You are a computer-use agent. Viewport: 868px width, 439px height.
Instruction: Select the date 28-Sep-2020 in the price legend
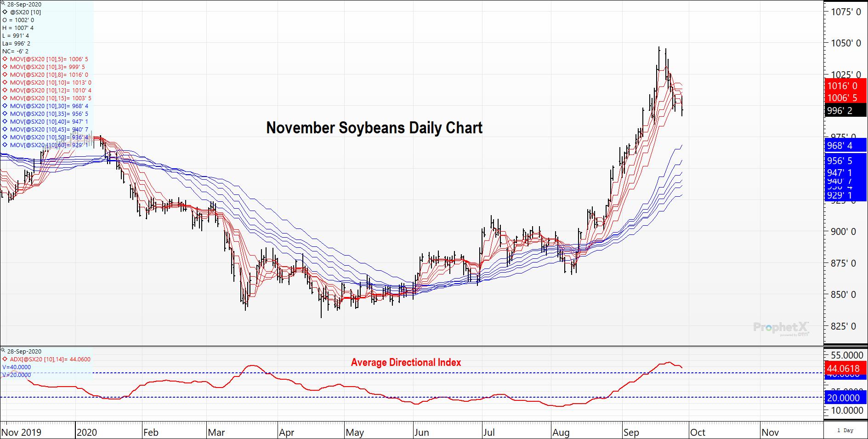click(x=24, y=5)
